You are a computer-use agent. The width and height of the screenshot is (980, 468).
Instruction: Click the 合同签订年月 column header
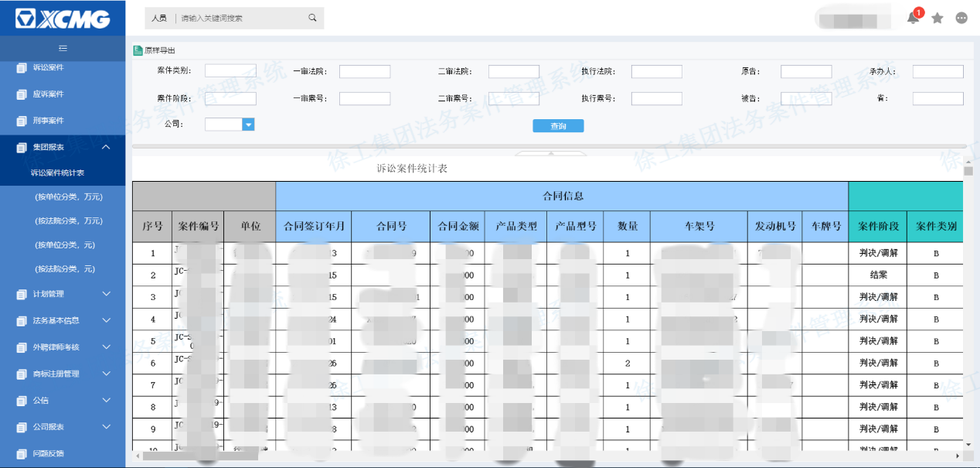pos(314,227)
